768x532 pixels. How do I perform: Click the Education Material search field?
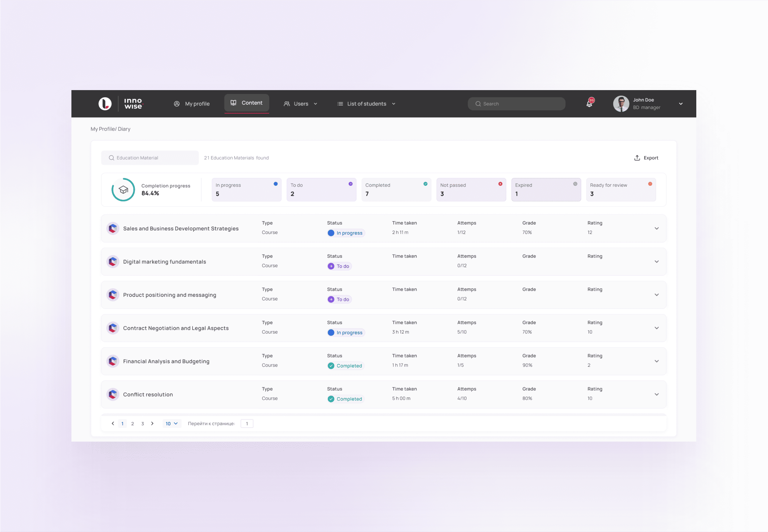coord(150,158)
